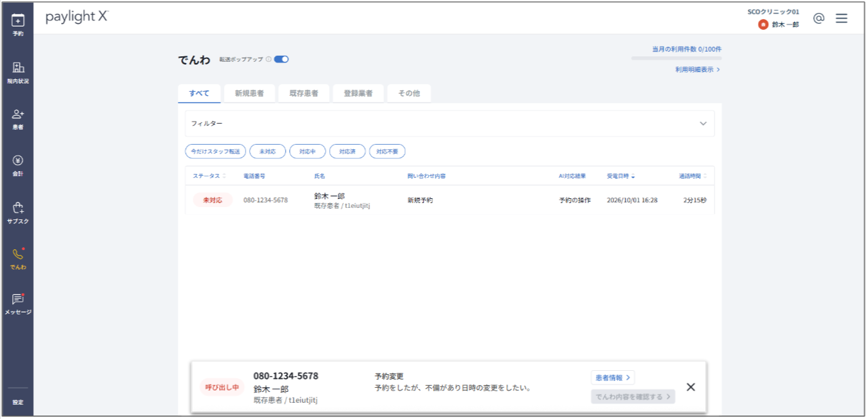The height and width of the screenshot is (419, 868).
Task: Click 呼び出し中 badge in popup
Action: [222, 387]
